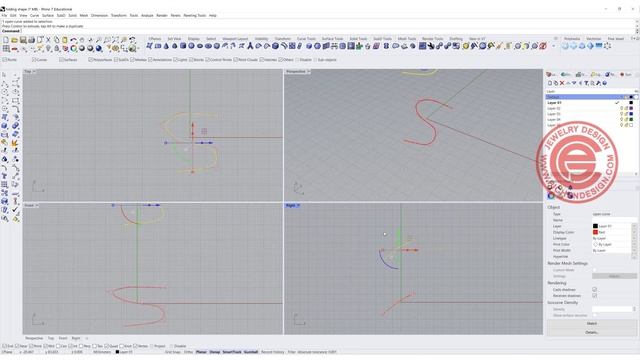640x360 pixels.
Task: Click the red crossed-circle icon in toolbar
Action: coord(543,46)
